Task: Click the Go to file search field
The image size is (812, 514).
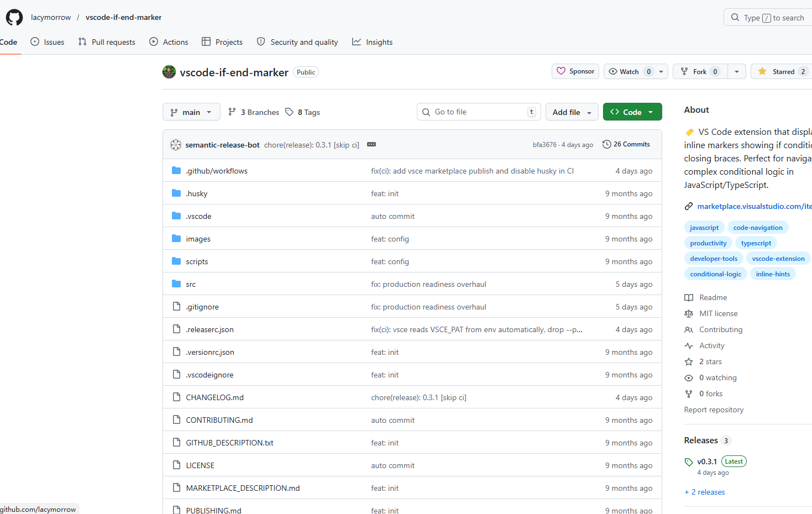Action: click(x=479, y=112)
